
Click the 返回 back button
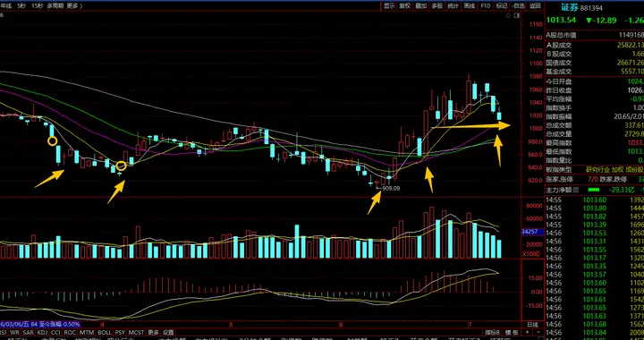[x=535, y=5]
